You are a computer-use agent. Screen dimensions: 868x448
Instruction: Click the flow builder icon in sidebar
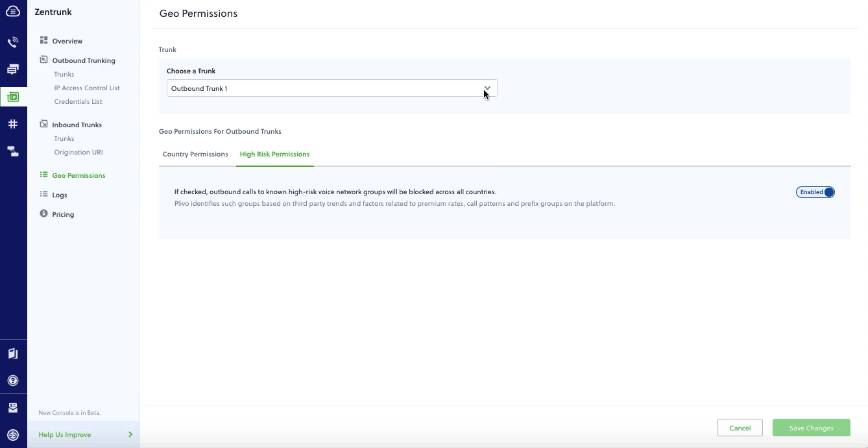pyautogui.click(x=13, y=151)
